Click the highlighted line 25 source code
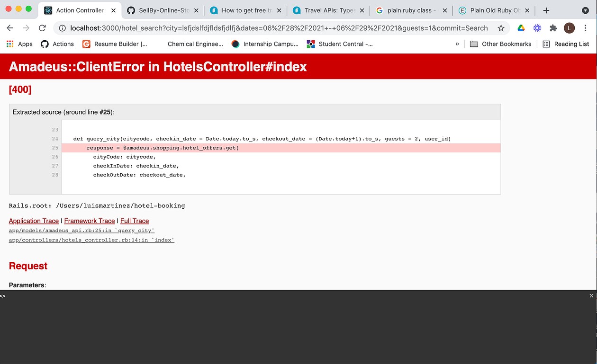Viewport: 597px width, 364px height. click(x=281, y=148)
